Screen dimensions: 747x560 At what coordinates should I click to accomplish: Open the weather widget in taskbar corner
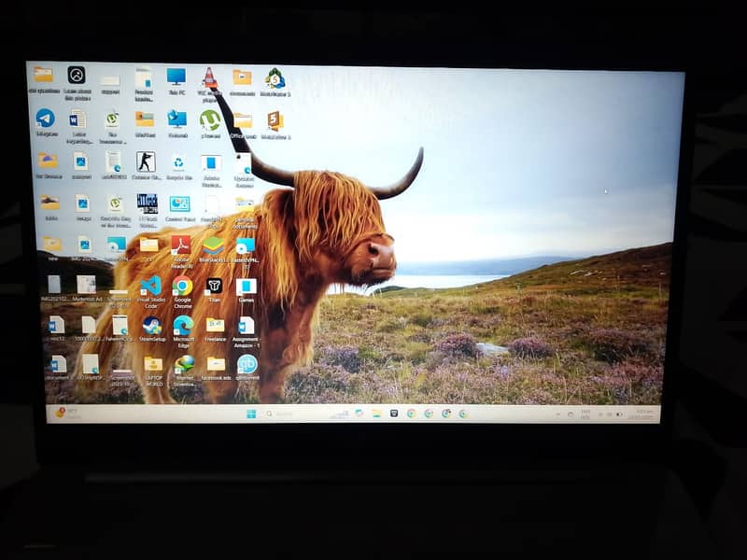66,413
